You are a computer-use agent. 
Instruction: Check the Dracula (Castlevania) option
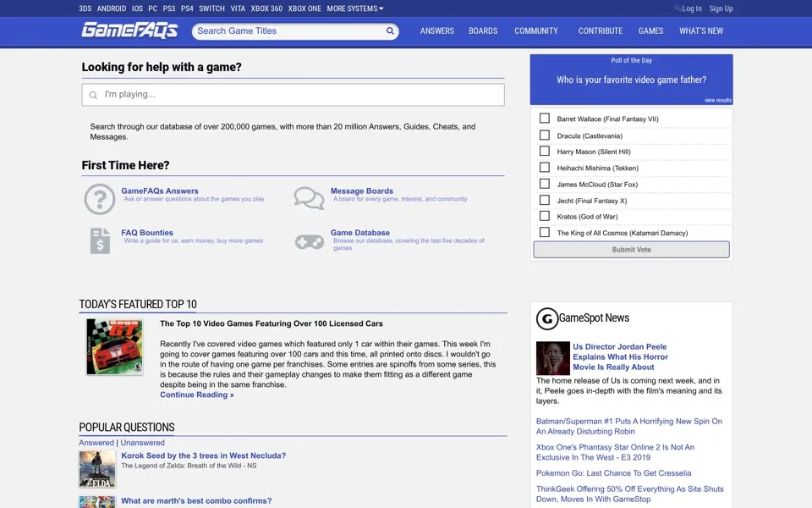(x=544, y=135)
